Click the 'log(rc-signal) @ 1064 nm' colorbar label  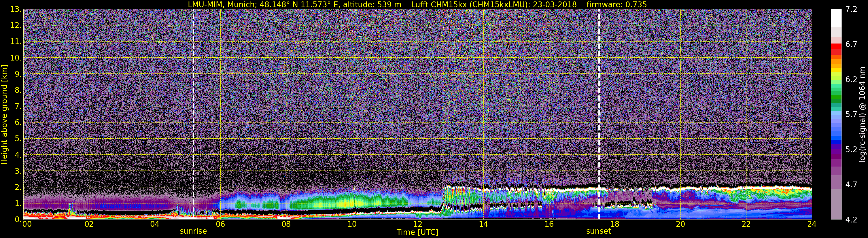[862, 114]
